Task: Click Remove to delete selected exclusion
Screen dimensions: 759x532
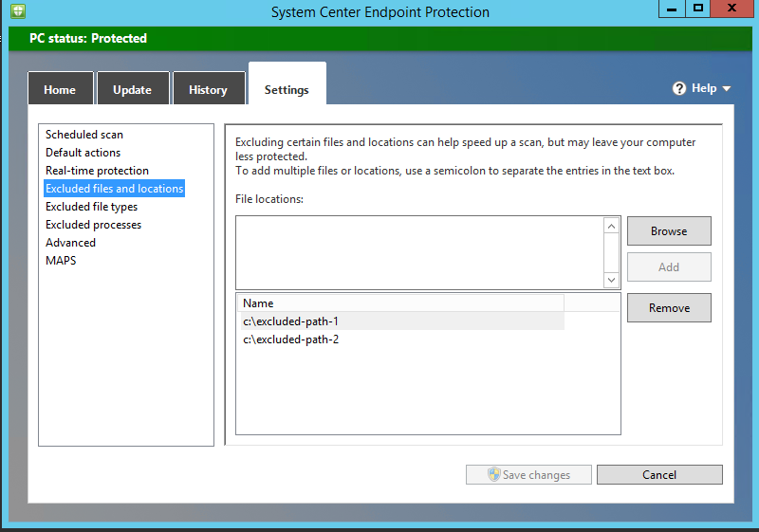Action: coord(669,308)
